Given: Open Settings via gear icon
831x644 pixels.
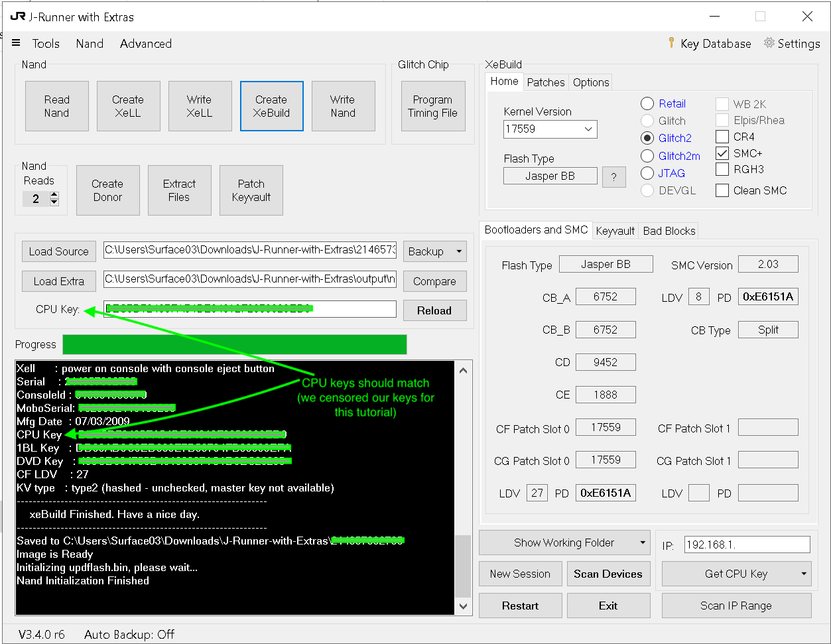Looking at the screenshot, I should (792, 44).
